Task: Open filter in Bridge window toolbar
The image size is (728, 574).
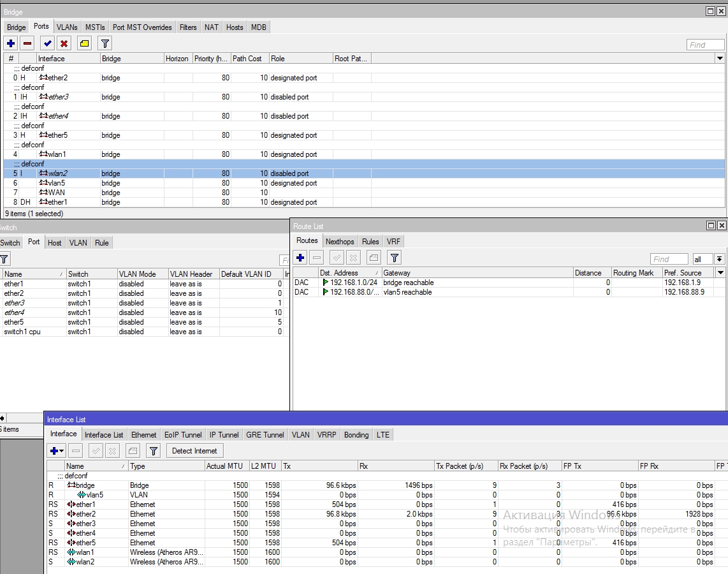Action: pos(105,43)
